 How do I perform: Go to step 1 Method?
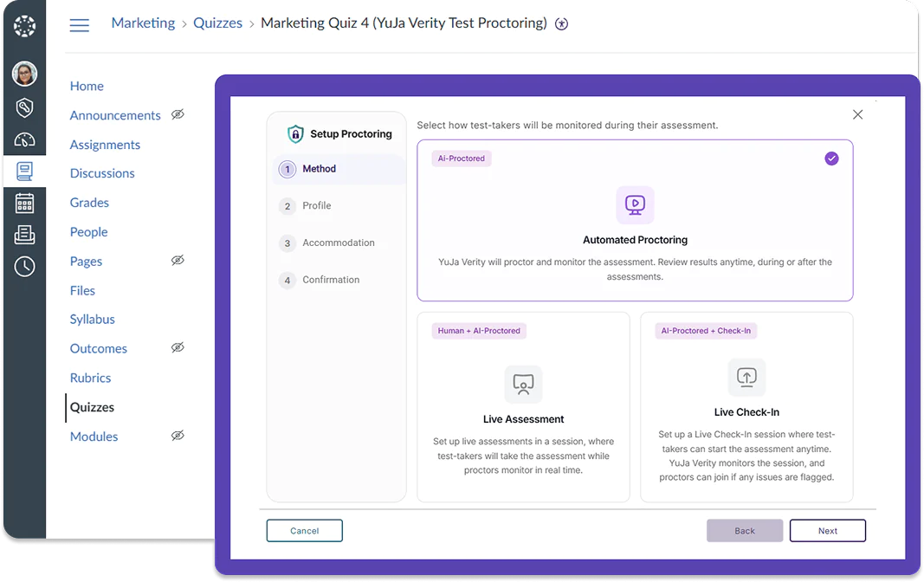pos(339,169)
